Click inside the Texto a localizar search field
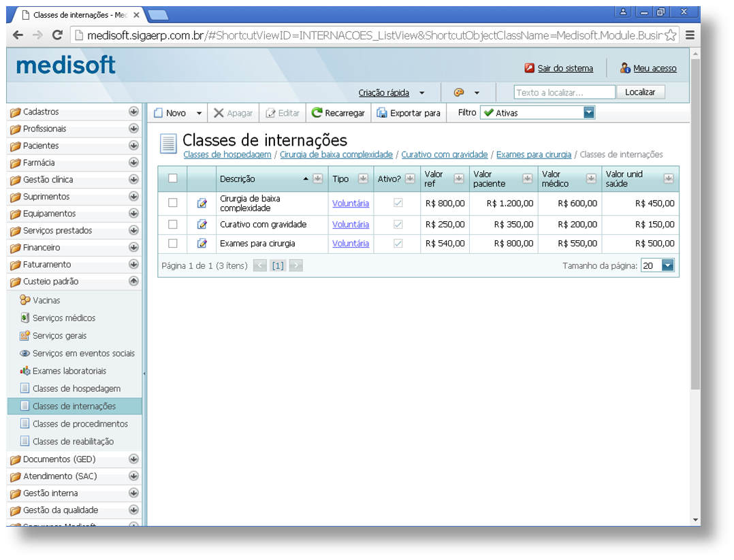This screenshot has height=560, width=734. click(564, 91)
